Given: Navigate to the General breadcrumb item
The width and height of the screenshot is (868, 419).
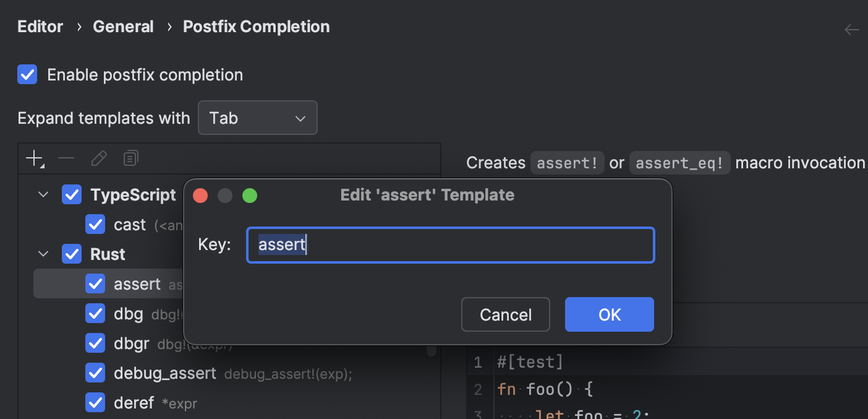Looking at the screenshot, I should [x=123, y=26].
